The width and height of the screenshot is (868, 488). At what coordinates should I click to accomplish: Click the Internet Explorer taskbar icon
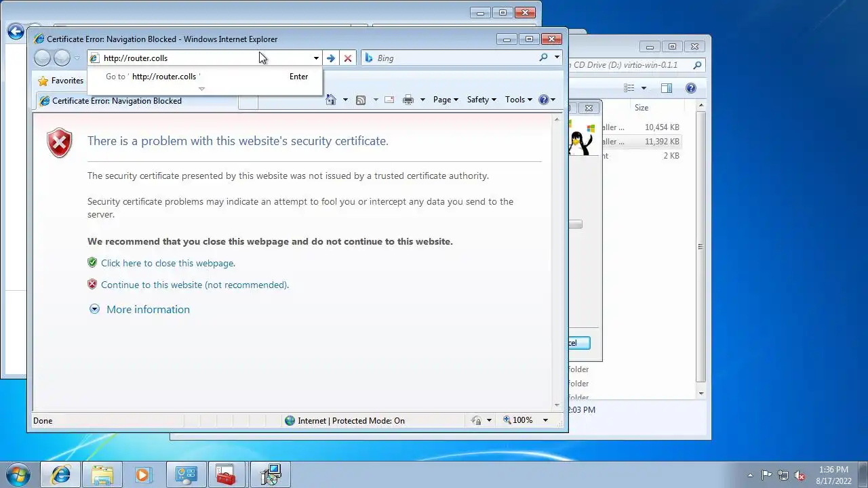(x=61, y=475)
